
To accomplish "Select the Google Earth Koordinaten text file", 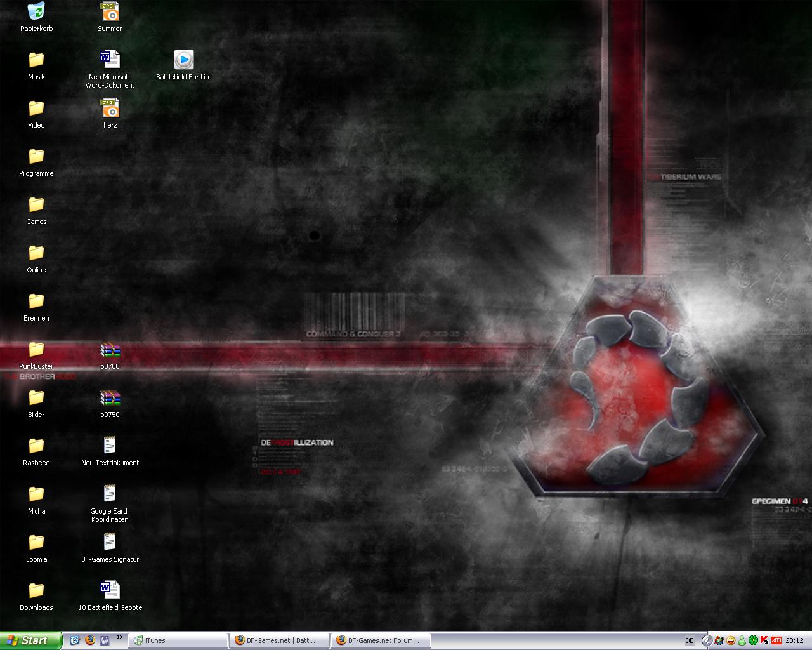I will [110, 493].
